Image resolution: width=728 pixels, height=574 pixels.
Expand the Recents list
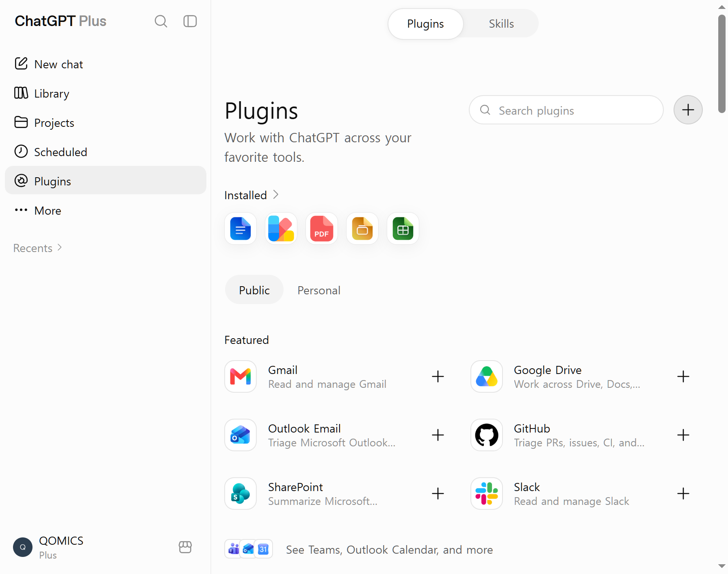click(x=37, y=248)
